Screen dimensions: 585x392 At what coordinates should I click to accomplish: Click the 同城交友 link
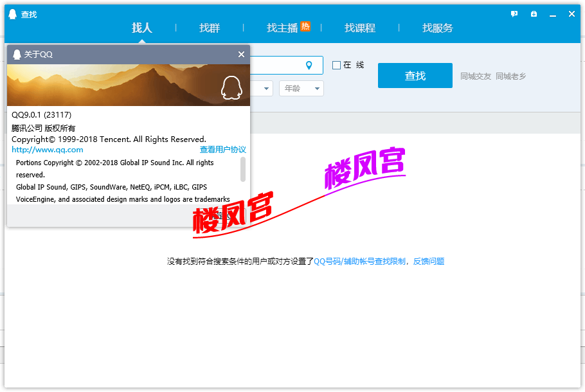click(475, 76)
